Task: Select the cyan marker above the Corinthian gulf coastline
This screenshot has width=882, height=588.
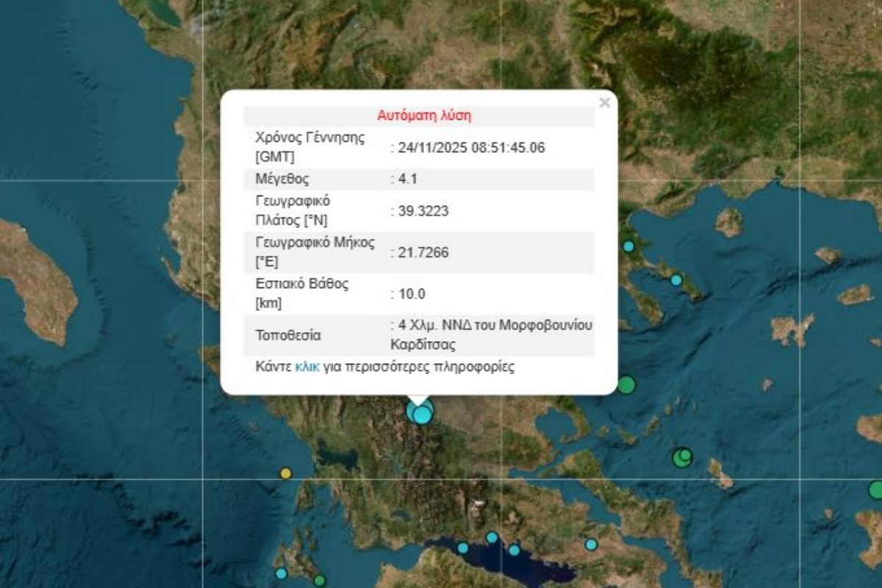Action: [x=492, y=537]
